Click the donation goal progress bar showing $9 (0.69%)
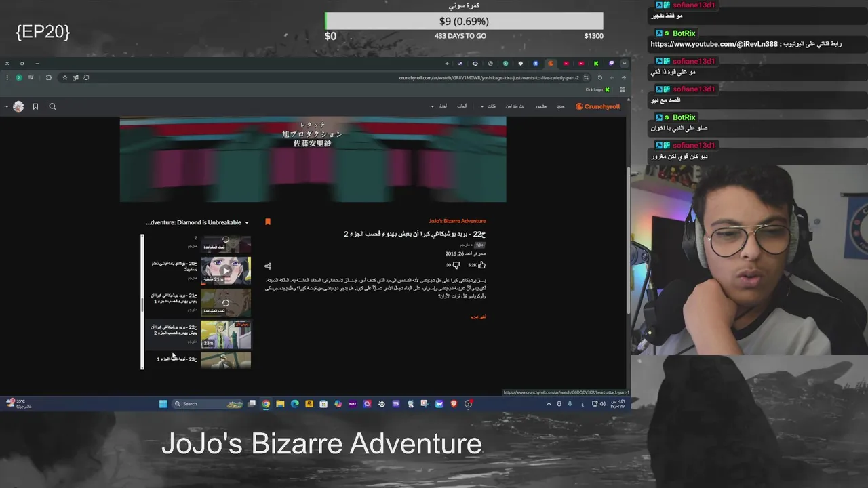 point(464,21)
